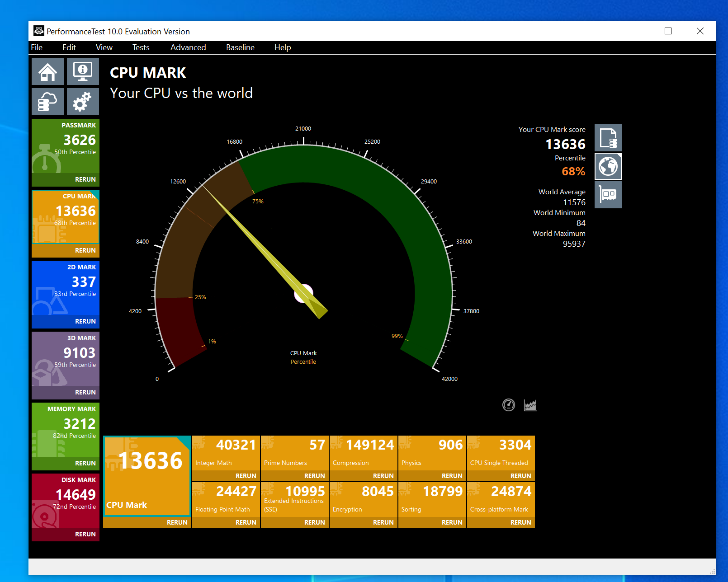728x582 pixels.
Task: Click the orange Percentile label under the gauge
Action: point(303,362)
